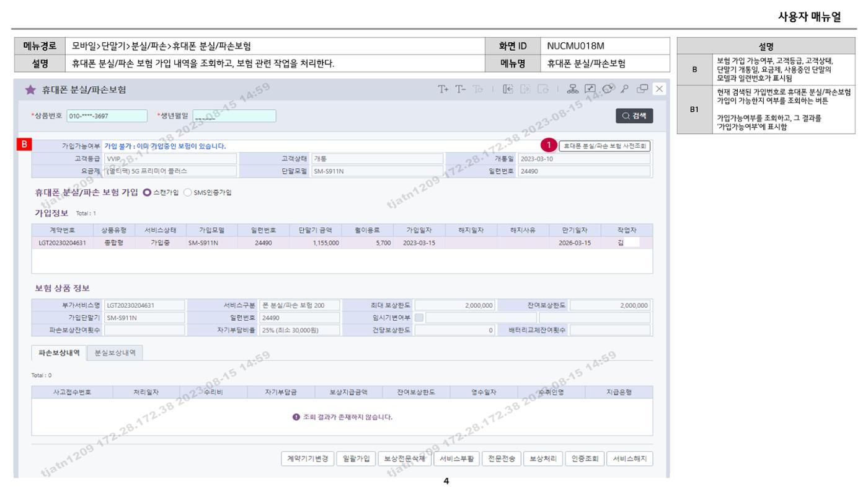This screenshot has width=868, height=489.
Task: Click the 계약번호 column header
Action: pyautogui.click(x=62, y=230)
